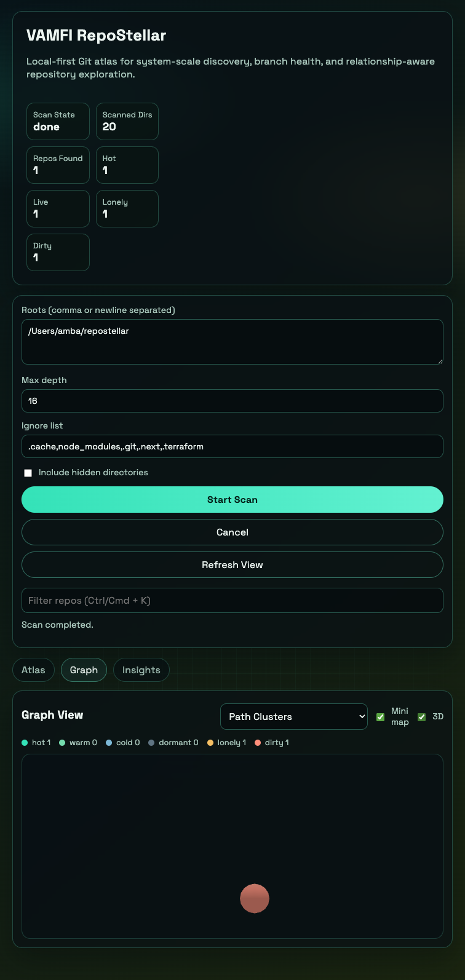Click the lonely status legend dot
This screenshot has width=465, height=980.
coord(210,743)
